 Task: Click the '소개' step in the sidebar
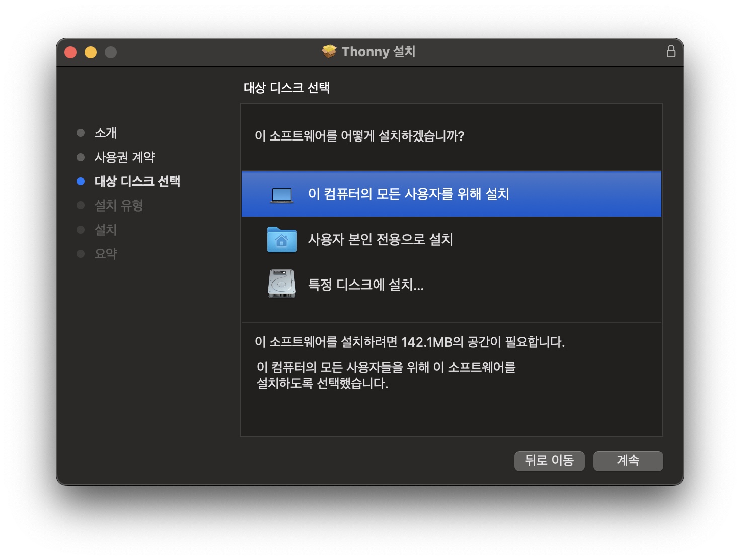[106, 133]
